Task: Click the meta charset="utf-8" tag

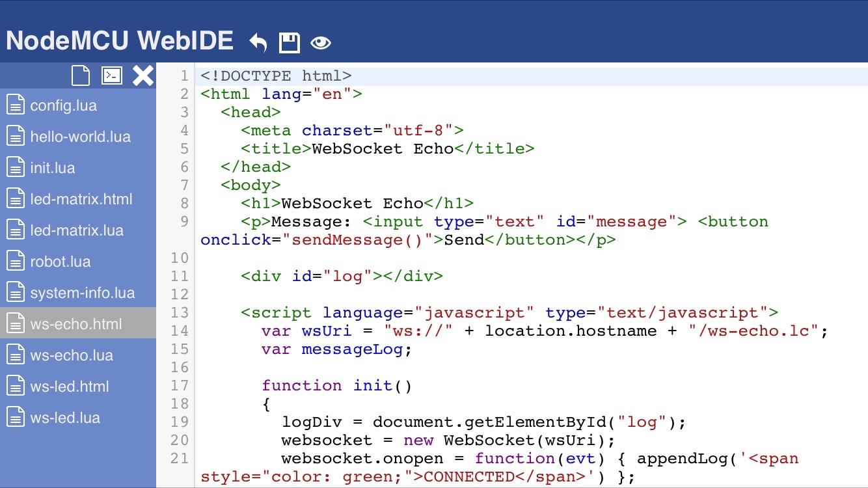Action: [352, 131]
